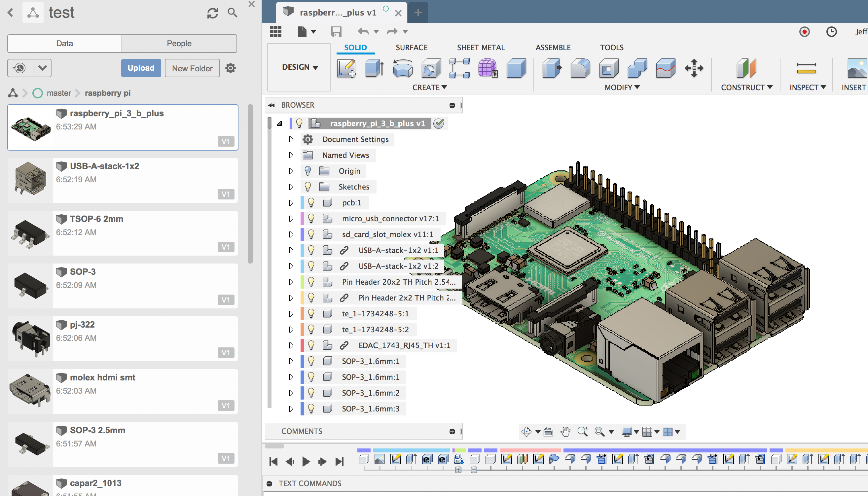This screenshot has width=868, height=496.
Task: Select the Create Sketch tool
Action: pos(346,68)
